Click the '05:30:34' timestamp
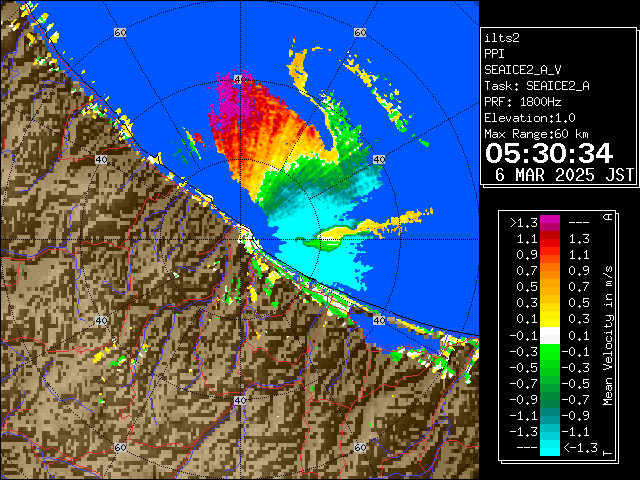Screen dimensions: 640x480 (x=549, y=153)
